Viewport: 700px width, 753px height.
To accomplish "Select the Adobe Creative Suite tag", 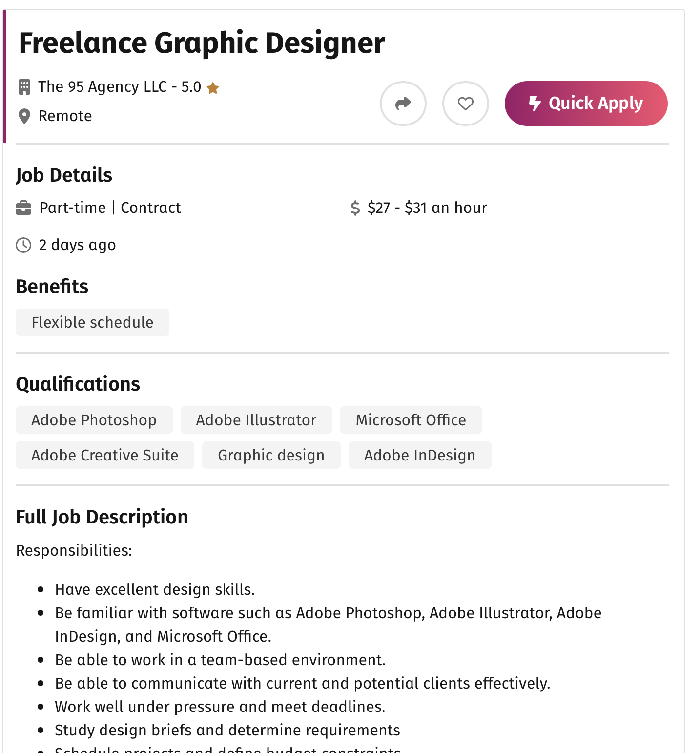I will click(x=104, y=455).
